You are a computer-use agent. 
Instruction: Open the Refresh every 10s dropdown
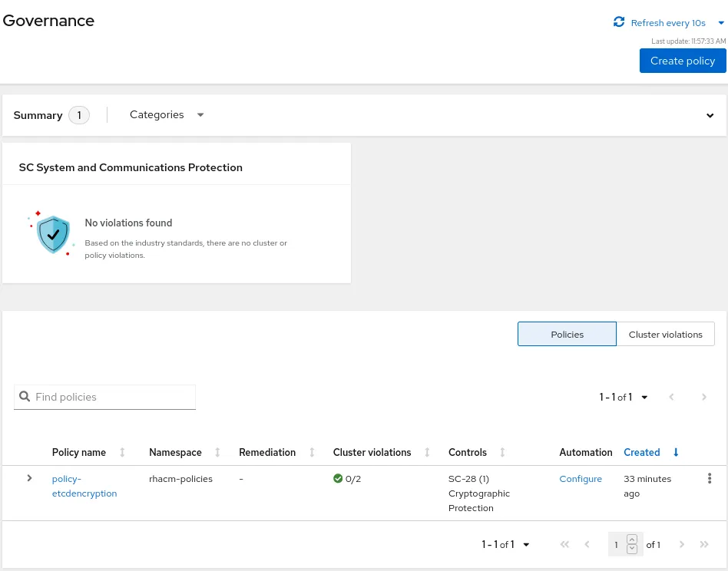[720, 23]
